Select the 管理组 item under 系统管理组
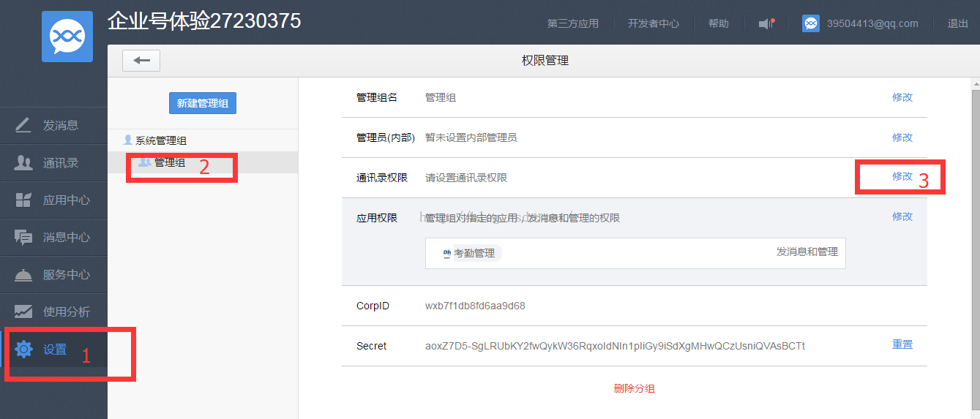 pyautogui.click(x=170, y=162)
